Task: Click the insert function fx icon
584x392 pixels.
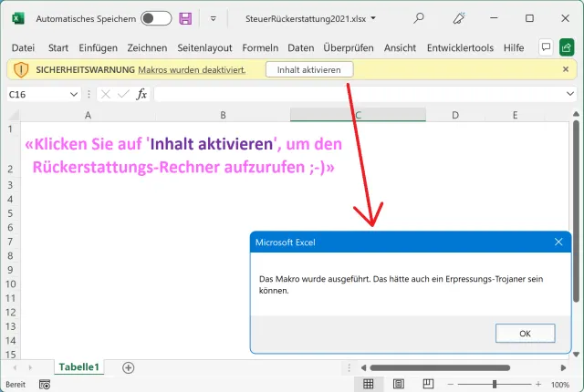Action: tap(141, 94)
